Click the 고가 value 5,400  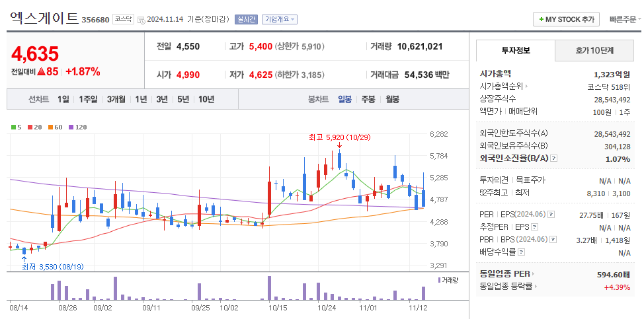[x=261, y=46]
